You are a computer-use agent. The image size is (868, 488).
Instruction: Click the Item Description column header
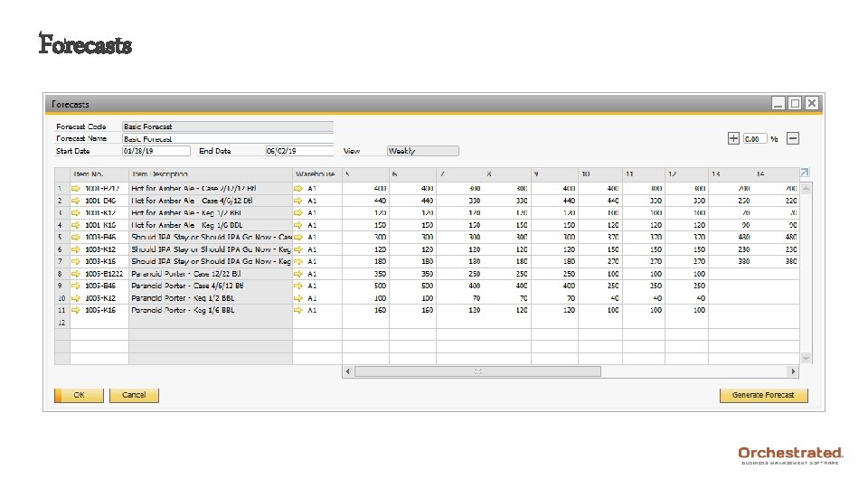211,174
